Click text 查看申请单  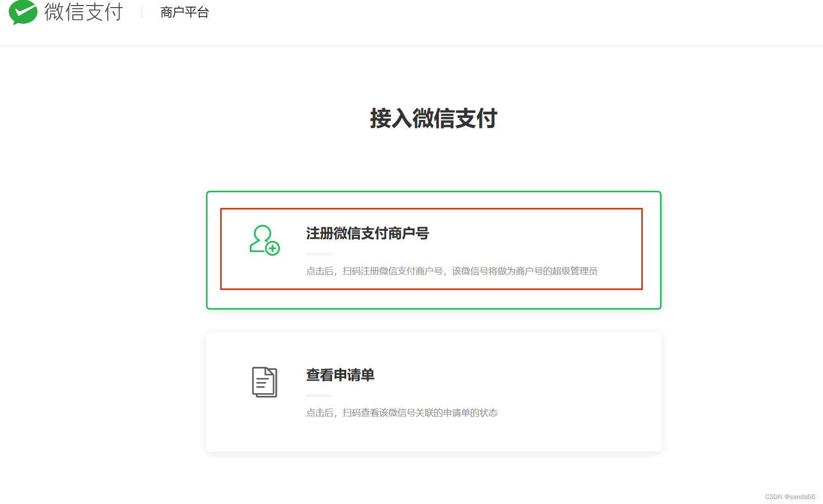click(340, 375)
